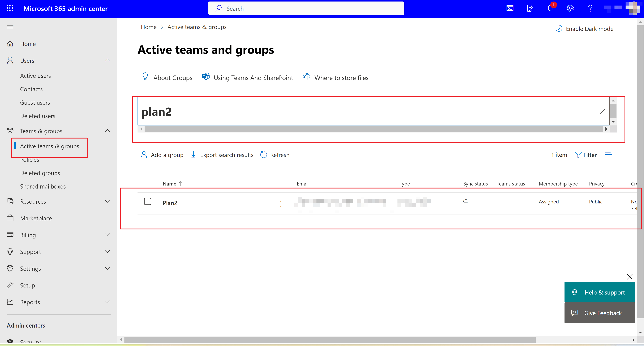This screenshot has width=644, height=346.
Task: Open the choose columns list icon
Action: click(x=608, y=155)
